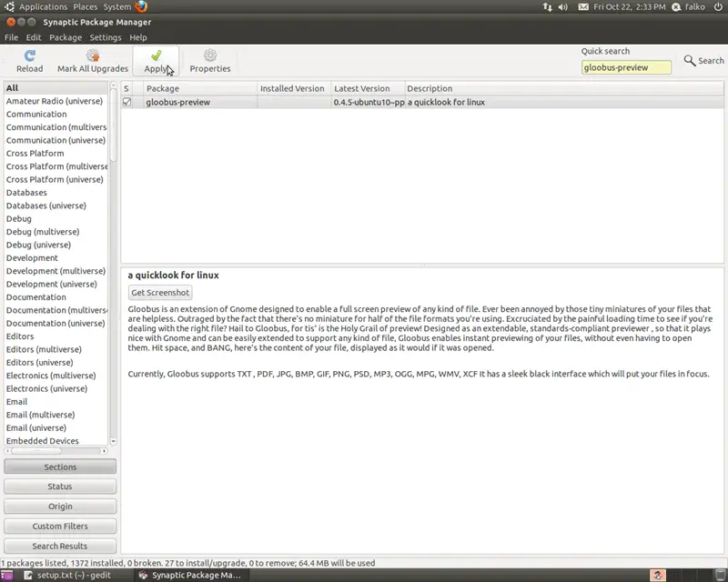Viewport: 728px width, 582px height.
Task: Click Synaptic Package Manager taskbar entry
Action: point(190,576)
